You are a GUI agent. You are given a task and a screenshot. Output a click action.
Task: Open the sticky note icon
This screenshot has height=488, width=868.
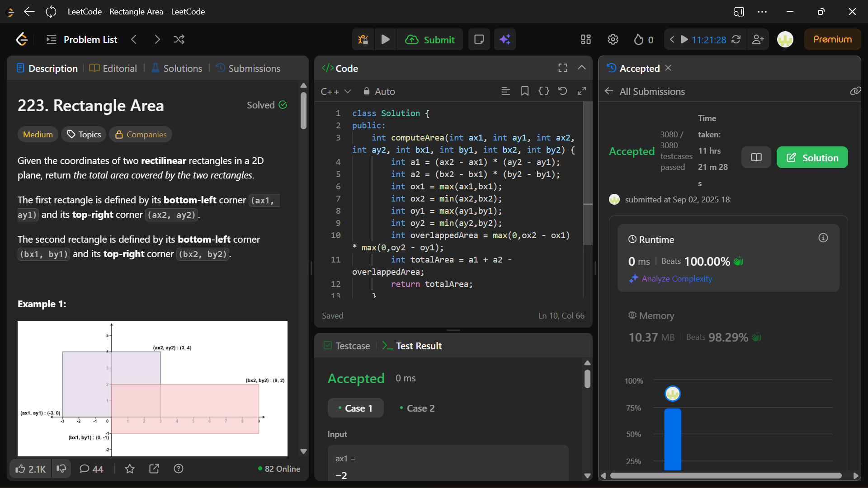click(479, 40)
